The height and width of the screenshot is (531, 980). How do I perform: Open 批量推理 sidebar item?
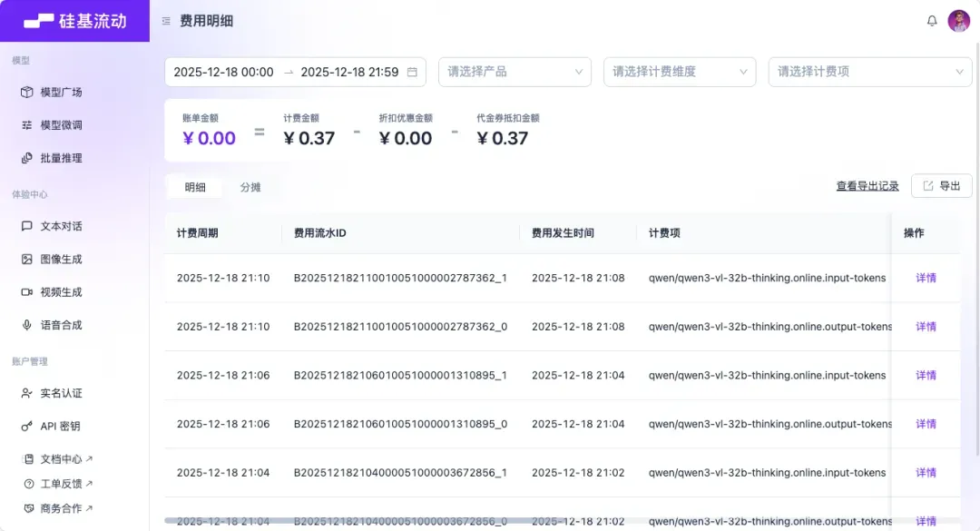[61, 158]
